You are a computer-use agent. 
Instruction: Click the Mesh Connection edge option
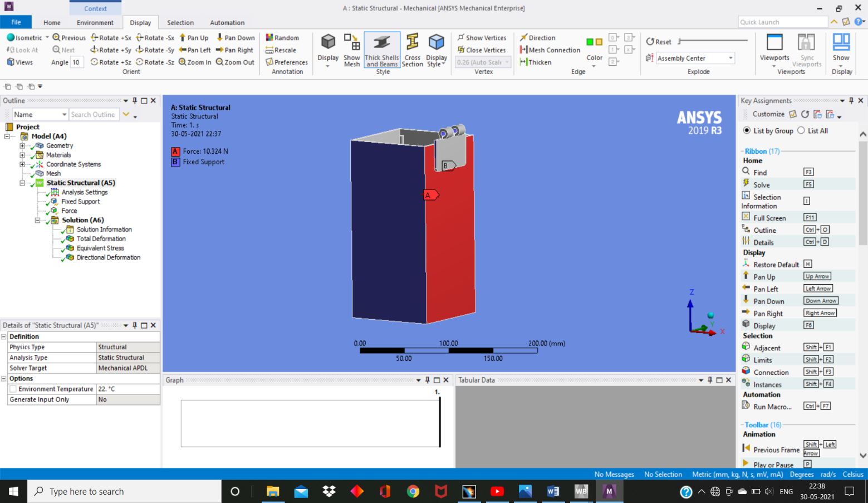[550, 50]
